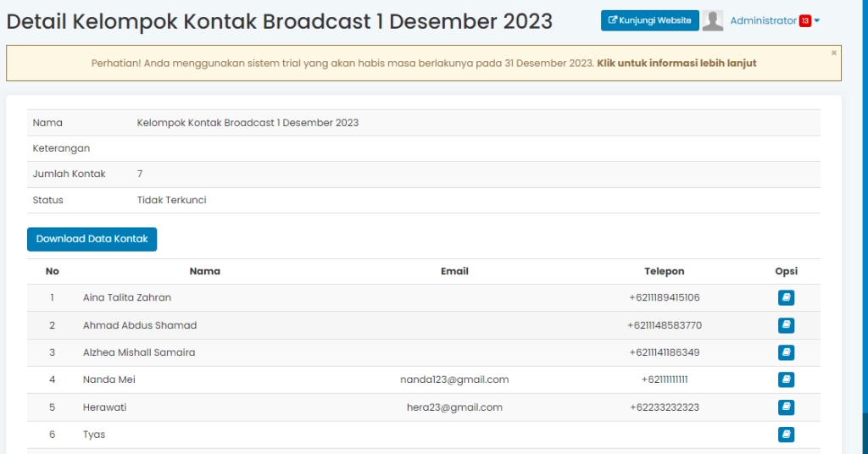
Task: Open detail icon for Alzhea Mishall Samaira
Action: coord(786,352)
